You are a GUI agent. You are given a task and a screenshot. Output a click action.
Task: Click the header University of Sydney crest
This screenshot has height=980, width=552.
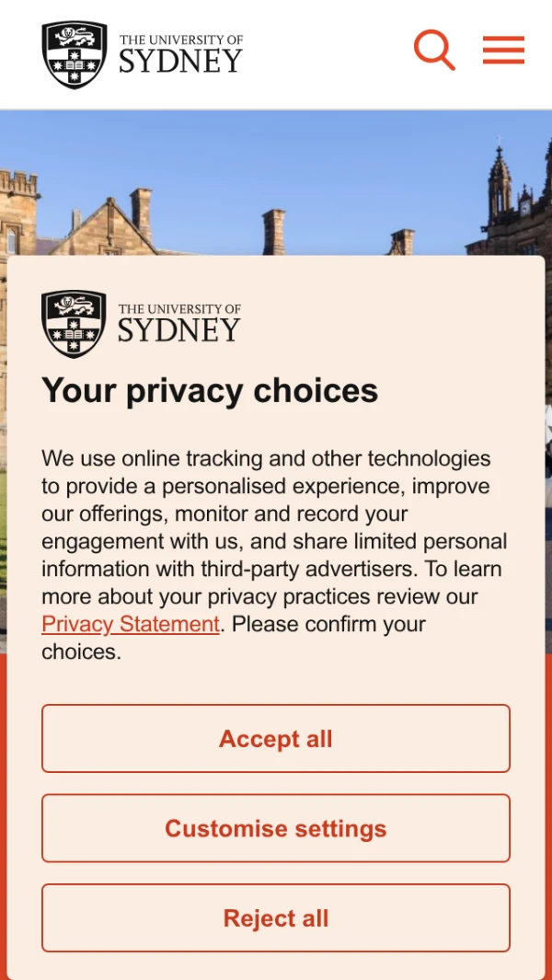pos(75,55)
